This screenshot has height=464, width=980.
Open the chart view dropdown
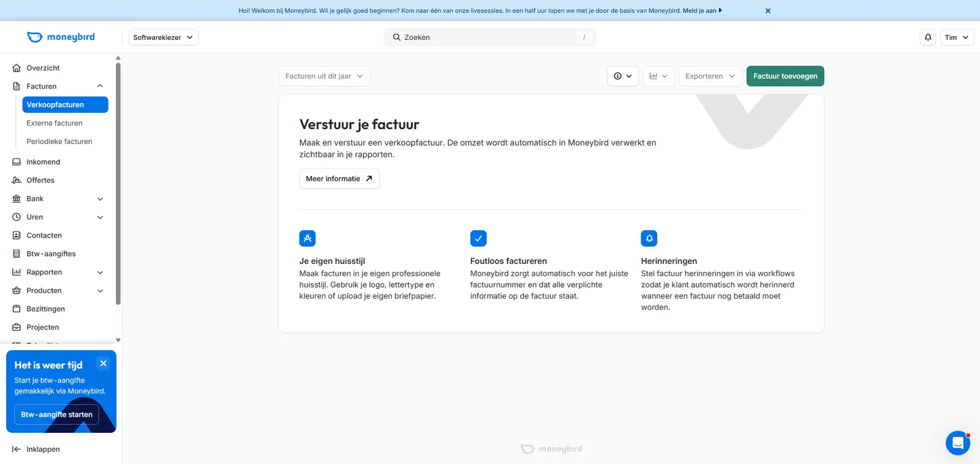(658, 76)
